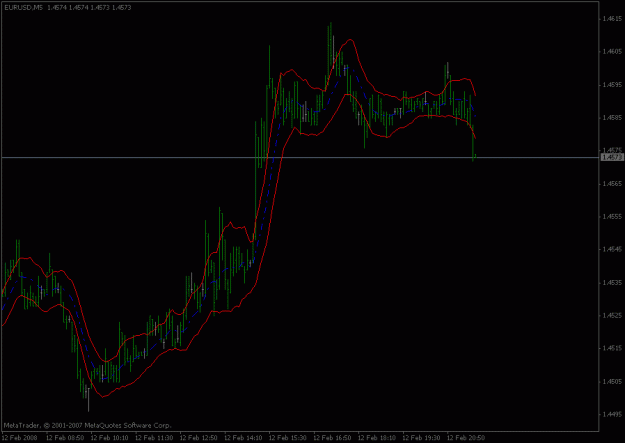
Task: Click the 12 Feb 12:50 time label
Action: click(199, 438)
